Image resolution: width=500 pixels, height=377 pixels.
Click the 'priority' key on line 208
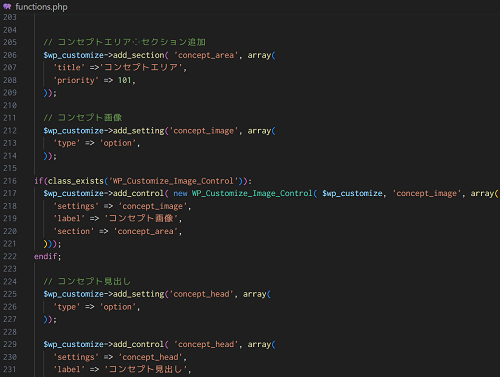pyautogui.click(x=76, y=80)
